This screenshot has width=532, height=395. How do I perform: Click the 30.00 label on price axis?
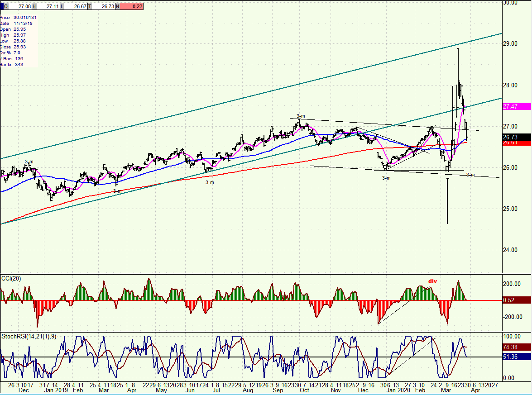click(x=511, y=3)
